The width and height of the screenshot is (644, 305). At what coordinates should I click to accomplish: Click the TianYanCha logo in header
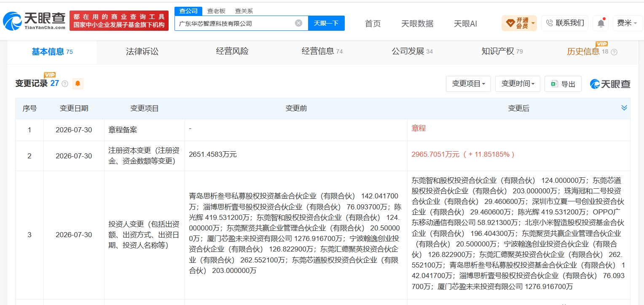[x=35, y=20]
